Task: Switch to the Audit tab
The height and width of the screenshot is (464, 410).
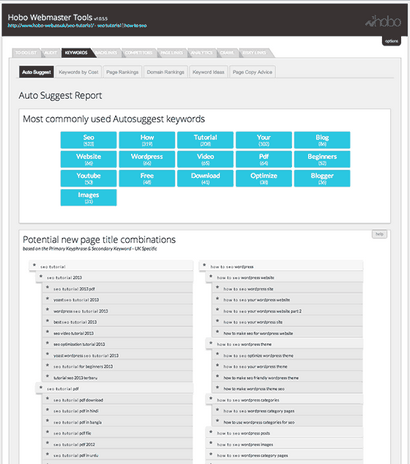Action: [x=51, y=53]
